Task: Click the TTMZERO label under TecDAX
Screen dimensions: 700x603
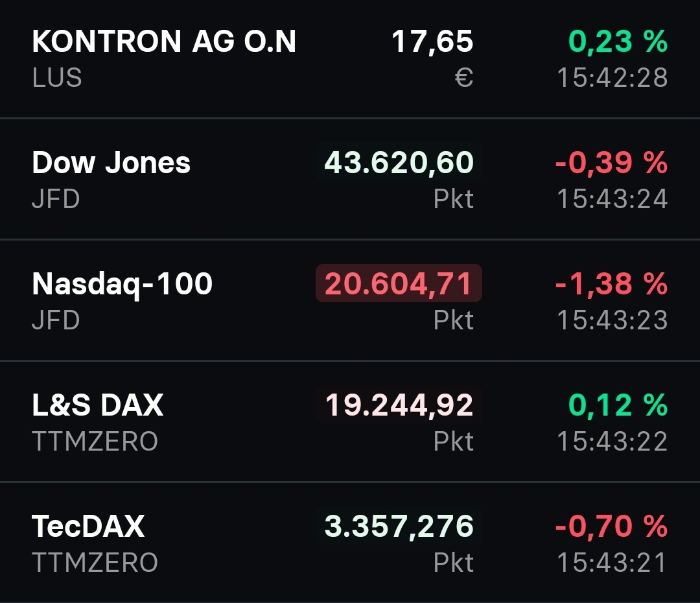Action: 95,562
